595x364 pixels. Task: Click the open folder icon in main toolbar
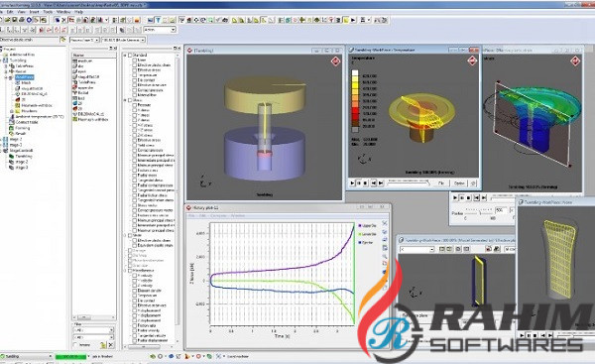tap(7, 20)
